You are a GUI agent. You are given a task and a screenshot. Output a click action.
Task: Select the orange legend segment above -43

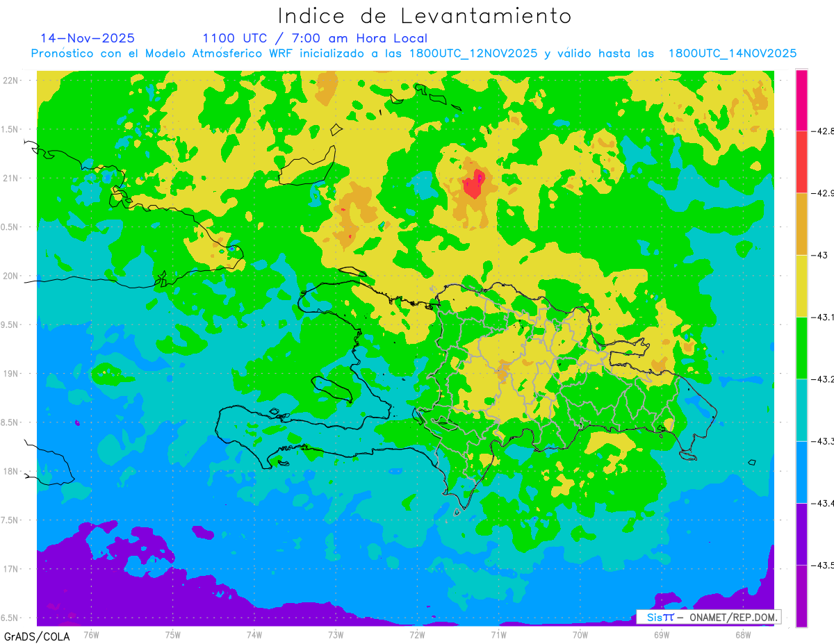coord(801,224)
